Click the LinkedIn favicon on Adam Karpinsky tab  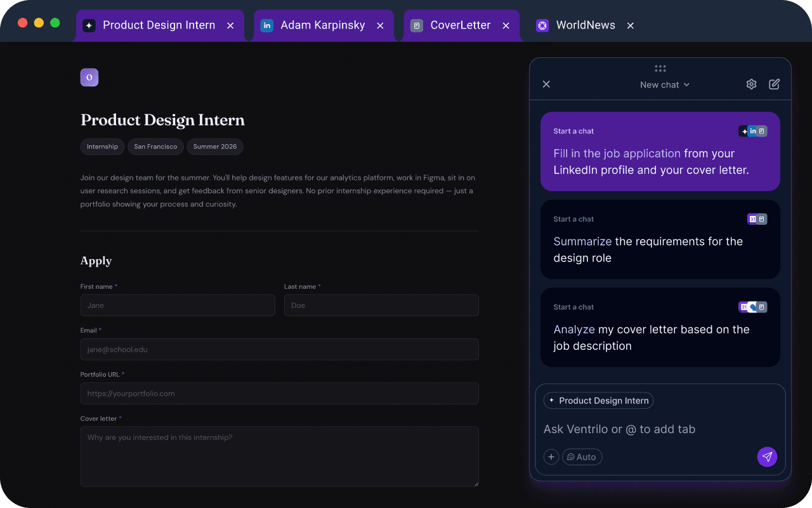[x=267, y=25]
